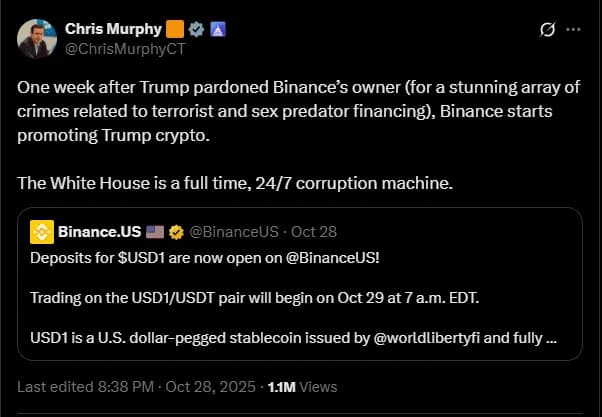
Task: Click the US flag emoji next to Binance.US
Action: coord(155,232)
